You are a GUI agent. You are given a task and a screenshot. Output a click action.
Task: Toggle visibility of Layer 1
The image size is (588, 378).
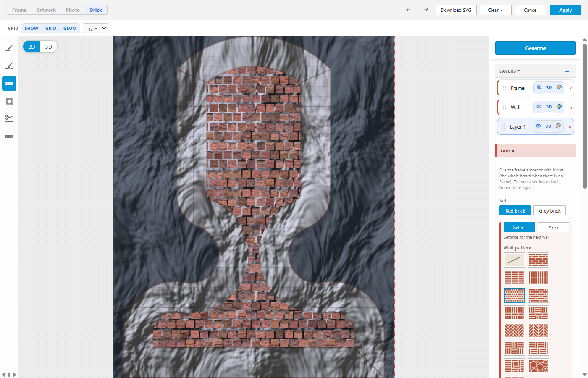(x=538, y=126)
